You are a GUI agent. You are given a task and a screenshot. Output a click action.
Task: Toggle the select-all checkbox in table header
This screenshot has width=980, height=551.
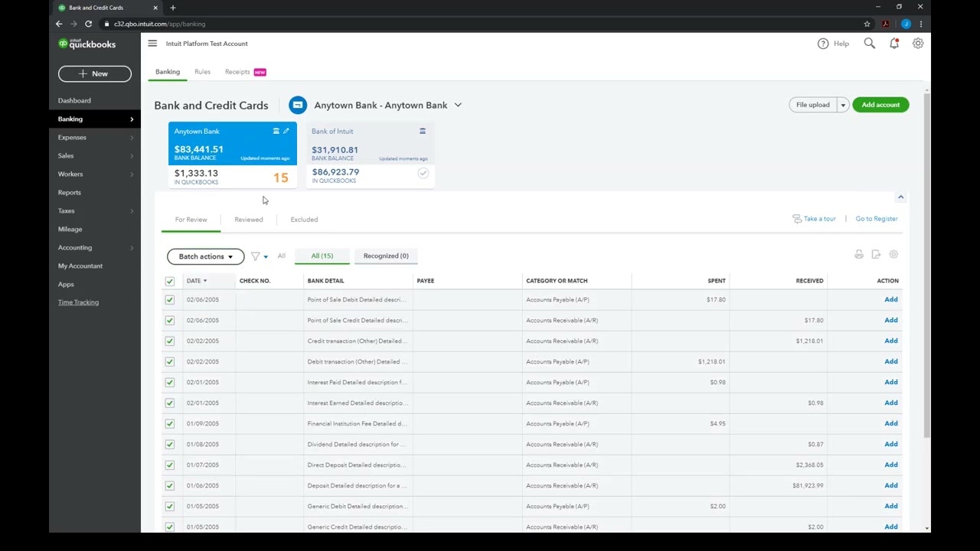[170, 281]
